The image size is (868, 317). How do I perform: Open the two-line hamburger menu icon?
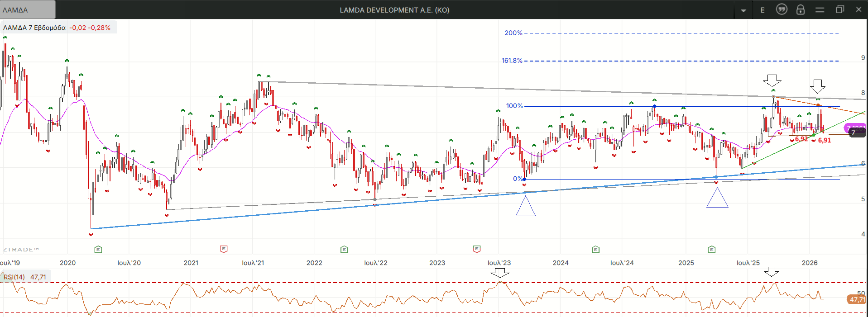click(x=820, y=9)
